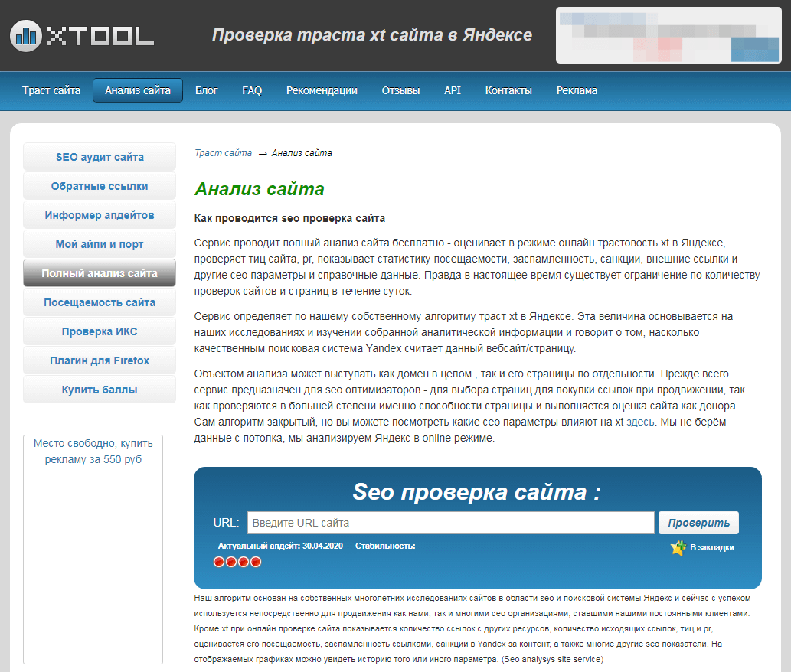Open the Отзывы menu item
This screenshot has height=672, width=791.
click(x=400, y=90)
